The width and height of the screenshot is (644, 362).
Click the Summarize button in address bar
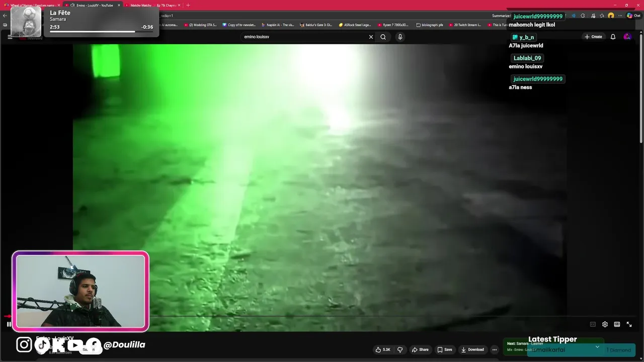501,16
